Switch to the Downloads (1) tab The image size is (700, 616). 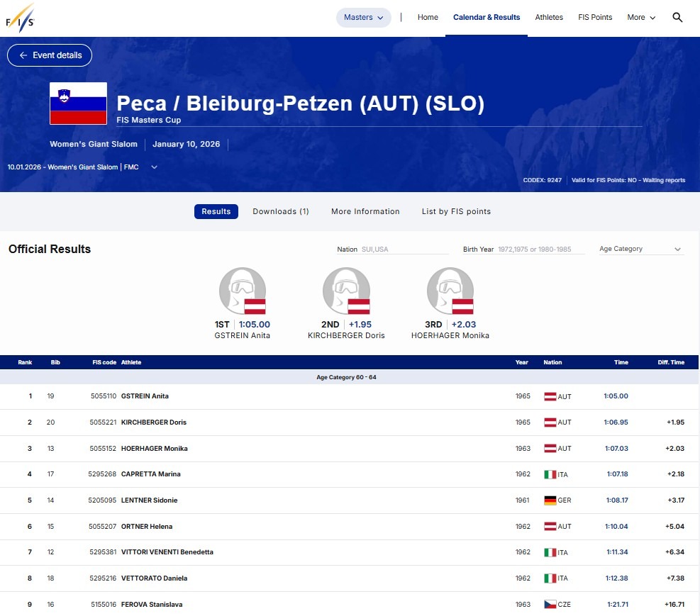point(281,211)
